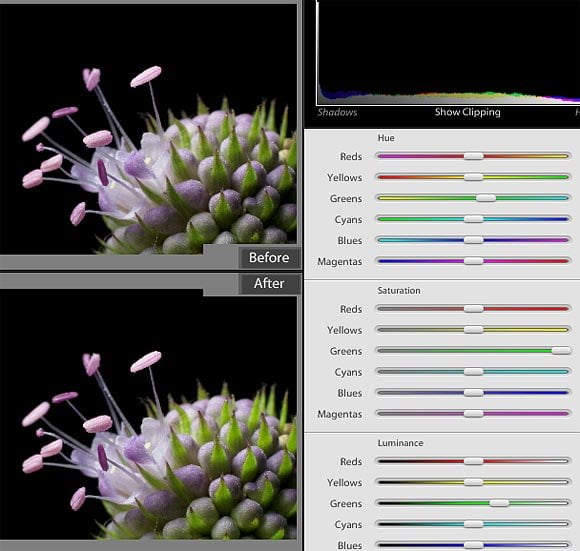
Task: Select the After preview image
Action: (x=148, y=414)
